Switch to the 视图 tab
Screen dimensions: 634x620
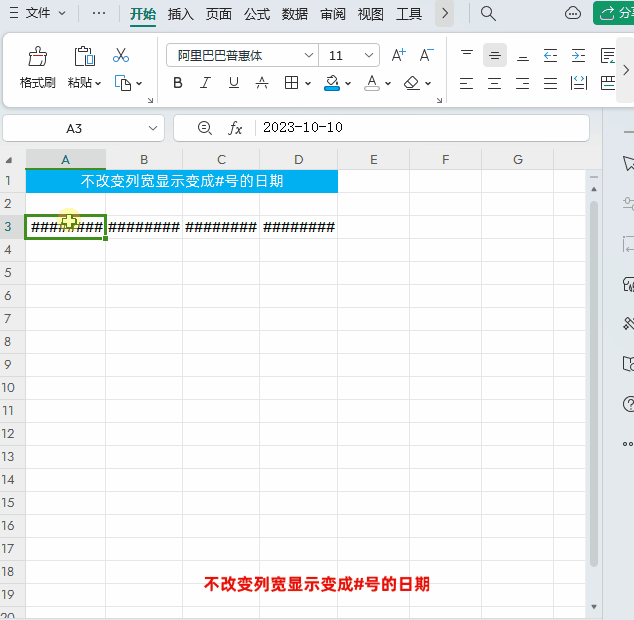click(x=370, y=14)
